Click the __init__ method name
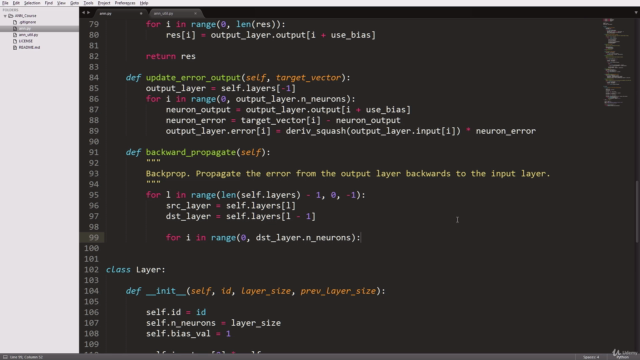 point(166,291)
